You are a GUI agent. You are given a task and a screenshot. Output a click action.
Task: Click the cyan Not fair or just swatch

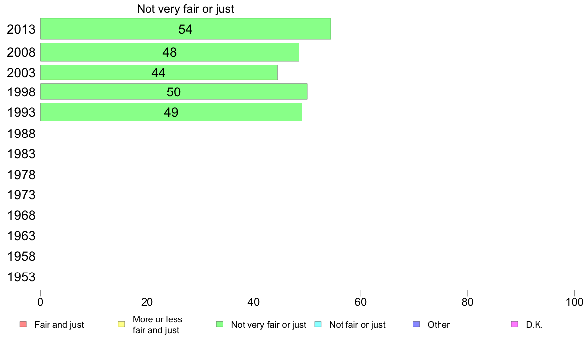[318, 324]
